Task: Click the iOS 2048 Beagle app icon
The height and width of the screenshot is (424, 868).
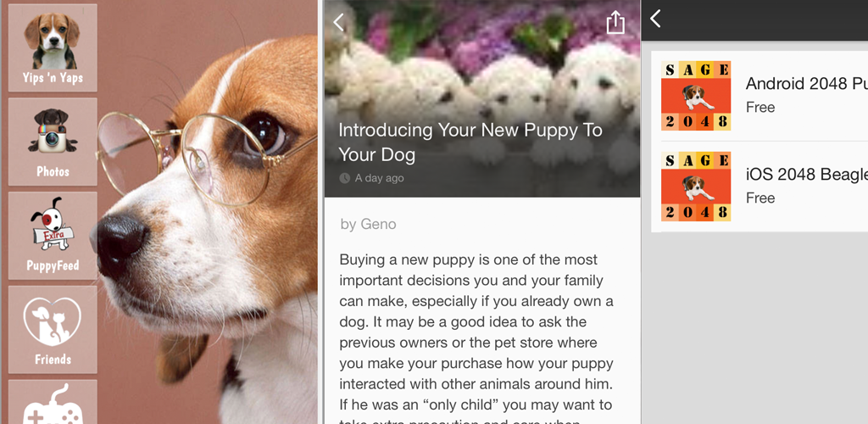Action: [696, 187]
